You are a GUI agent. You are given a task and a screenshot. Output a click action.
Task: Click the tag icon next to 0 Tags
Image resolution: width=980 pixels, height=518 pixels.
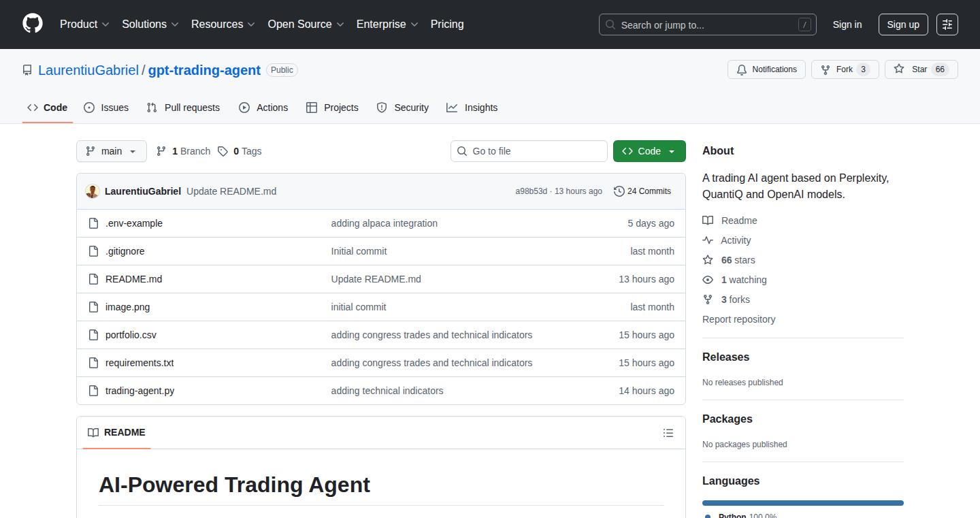pos(223,151)
